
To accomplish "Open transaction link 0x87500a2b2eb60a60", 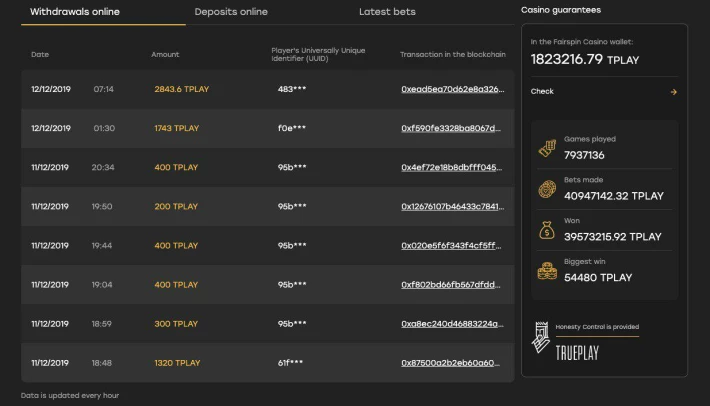I will tap(451, 363).
